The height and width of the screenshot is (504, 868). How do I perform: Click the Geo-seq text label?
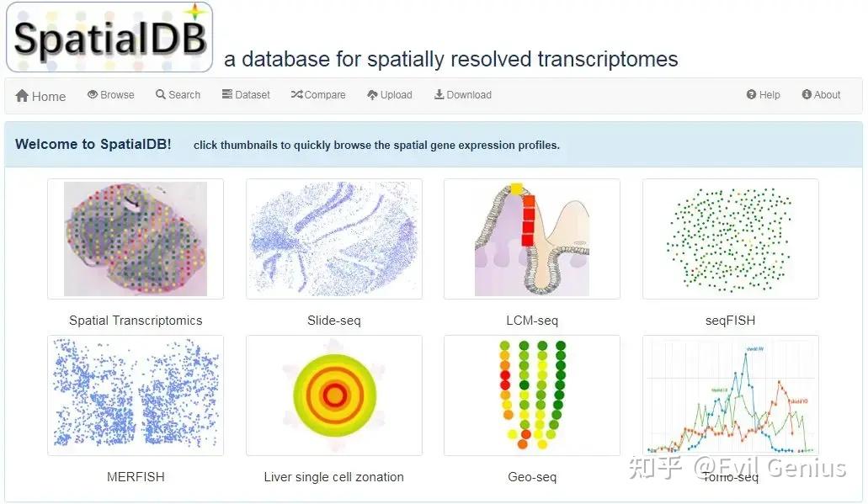pos(532,477)
